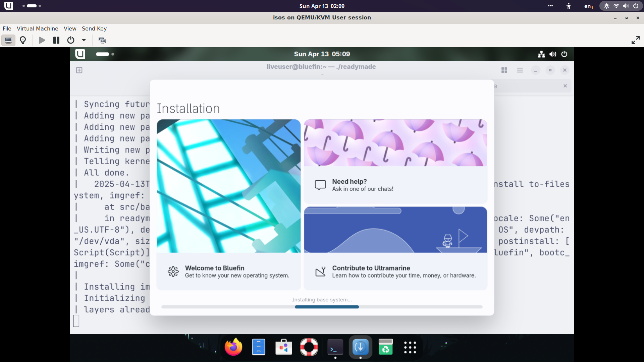
Task: Expand shutdown options dropdown arrow
Action: pyautogui.click(x=84, y=40)
